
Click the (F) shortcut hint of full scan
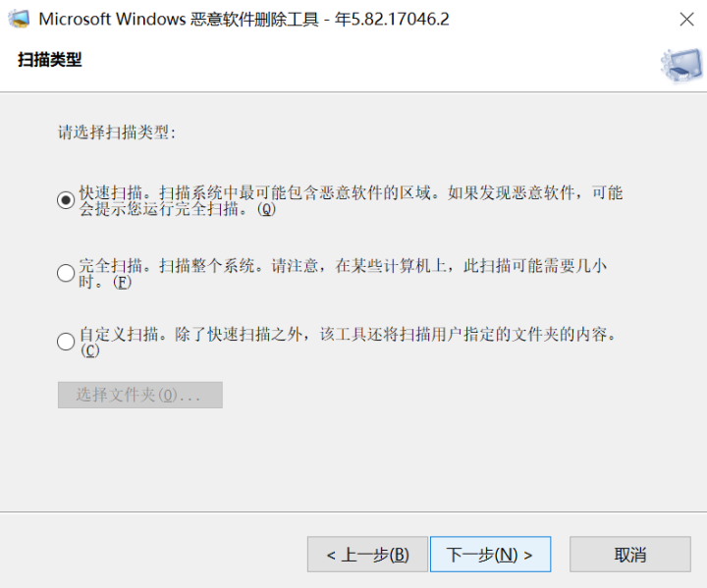tap(122, 283)
